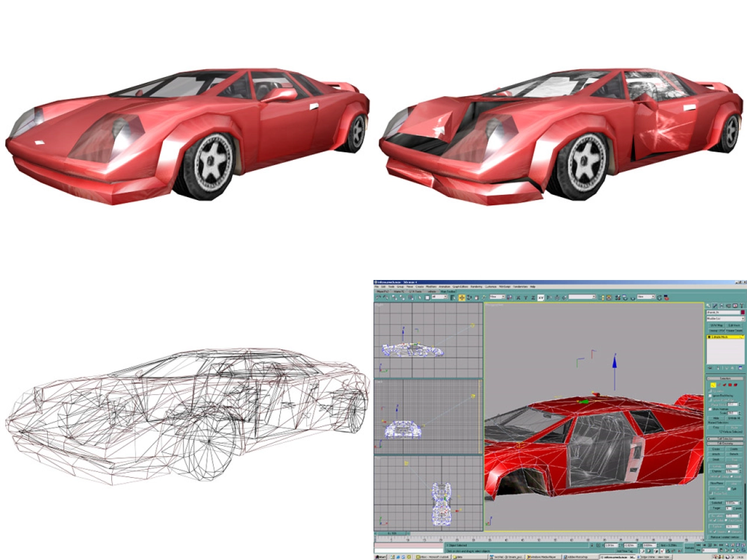Toggle the Ignore Backfacing checkbox
The width and height of the screenshot is (747, 560).
click(x=710, y=395)
